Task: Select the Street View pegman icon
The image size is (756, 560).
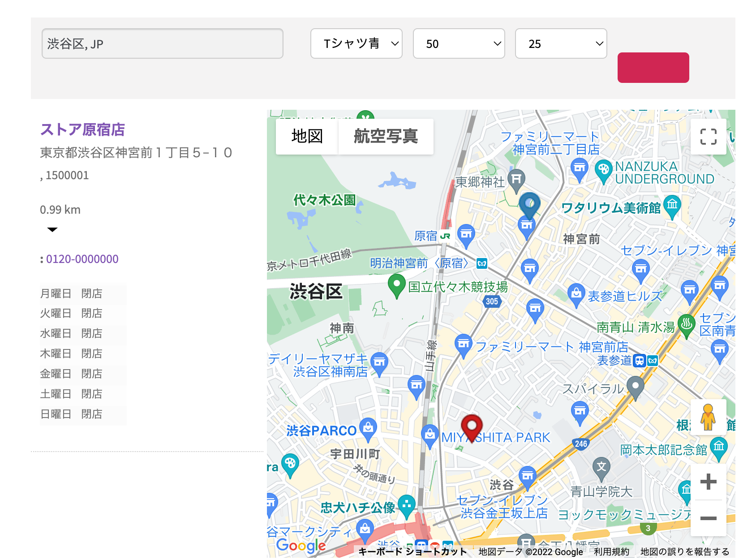Action: tap(709, 417)
